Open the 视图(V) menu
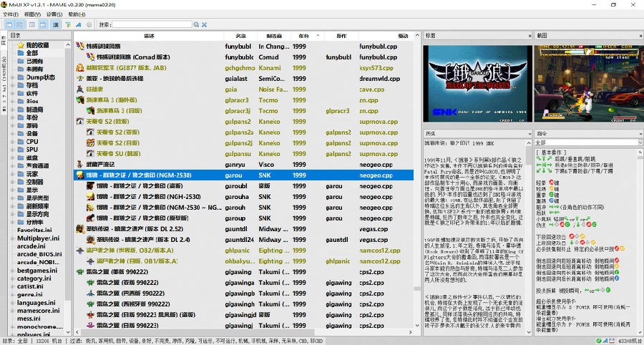This screenshot has height=345, width=644. [32, 14]
